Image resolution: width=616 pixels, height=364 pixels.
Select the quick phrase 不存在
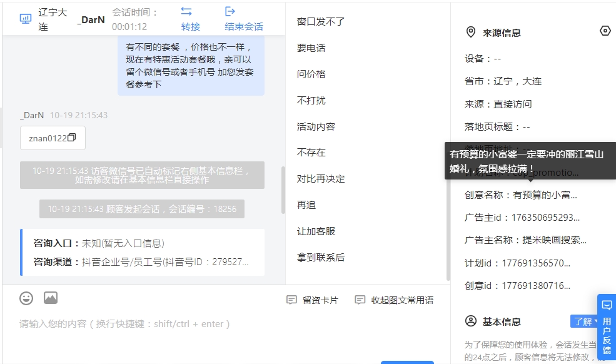311,153
